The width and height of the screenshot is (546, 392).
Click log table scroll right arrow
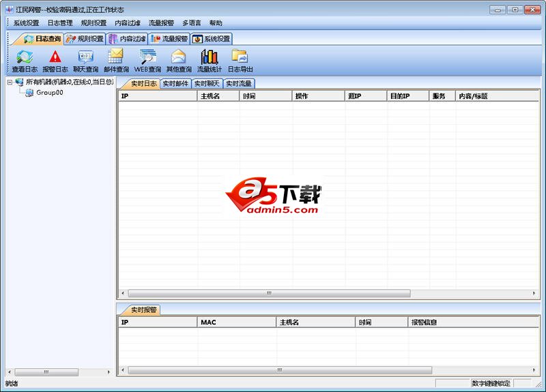click(x=534, y=293)
